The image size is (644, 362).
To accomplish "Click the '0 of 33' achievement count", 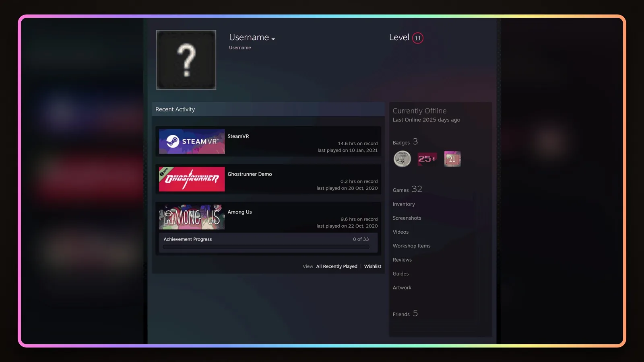I will tap(361, 239).
